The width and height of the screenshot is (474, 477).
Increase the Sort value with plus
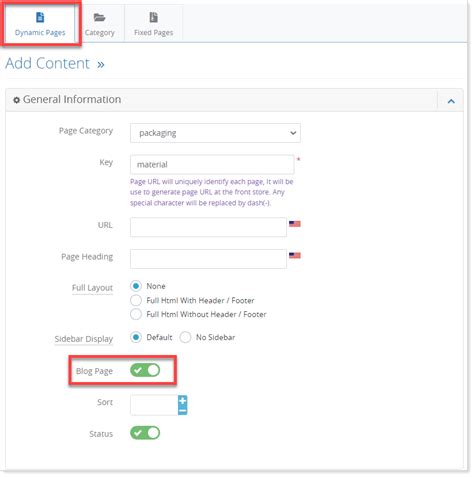click(x=182, y=400)
